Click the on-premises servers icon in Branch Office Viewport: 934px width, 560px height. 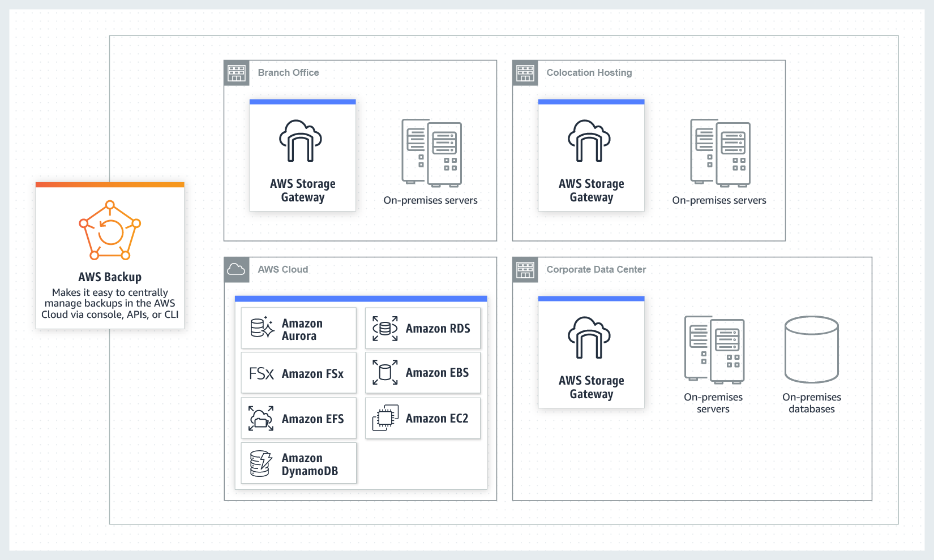click(431, 153)
